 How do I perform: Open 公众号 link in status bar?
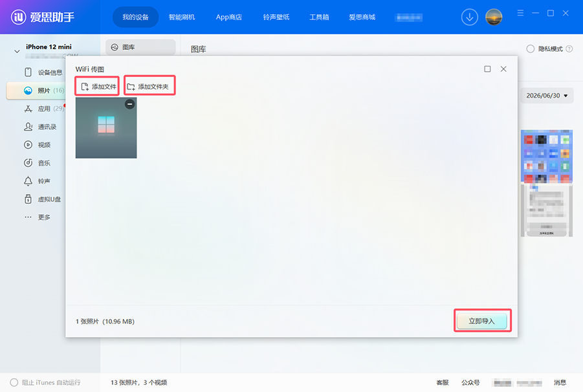click(470, 382)
